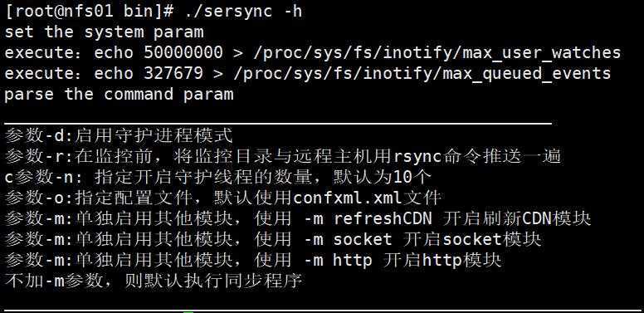Screen dimensions: 644x313
Task: Click the 50000000 value in echo line
Action: point(183,52)
